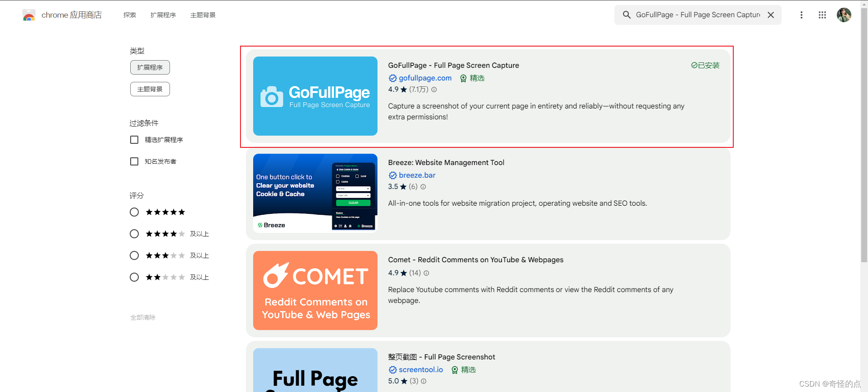The width and height of the screenshot is (868, 392).
Task: Click the 精选 label on GoFullPage row
Action: [x=477, y=78]
